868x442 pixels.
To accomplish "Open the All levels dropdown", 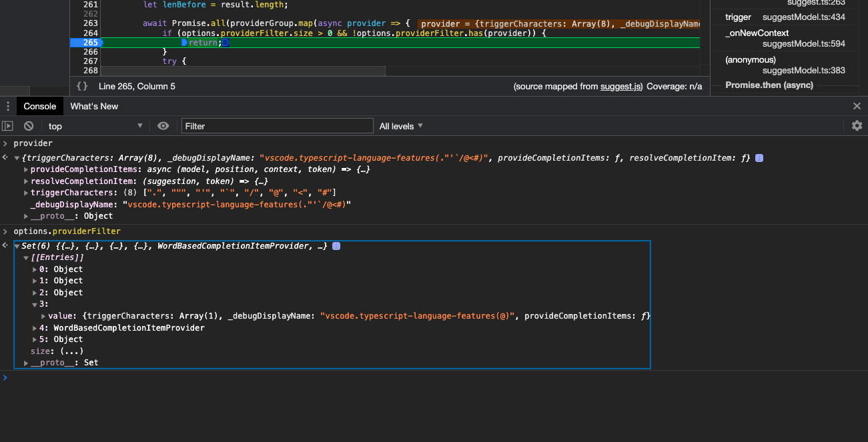I will [400, 125].
